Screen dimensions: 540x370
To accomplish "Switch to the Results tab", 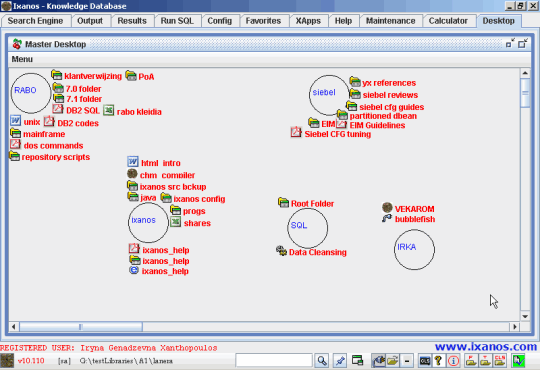I will (x=132, y=21).
